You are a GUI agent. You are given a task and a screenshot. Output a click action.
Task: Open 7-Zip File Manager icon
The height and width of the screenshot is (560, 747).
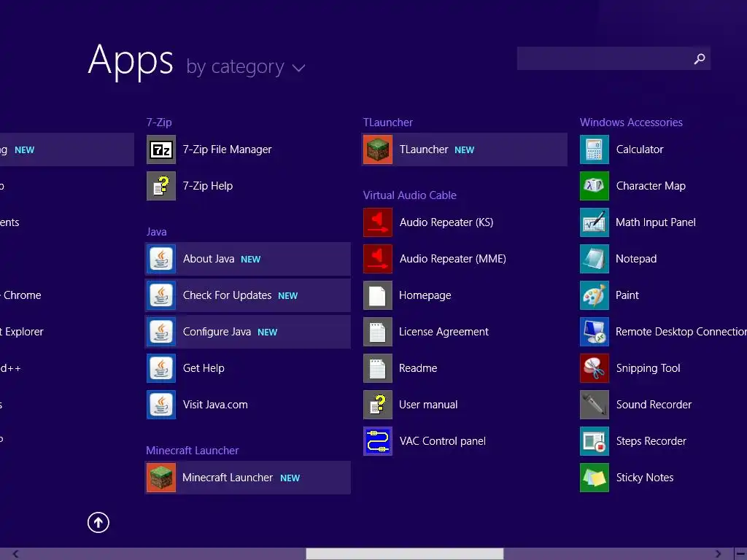(x=161, y=149)
